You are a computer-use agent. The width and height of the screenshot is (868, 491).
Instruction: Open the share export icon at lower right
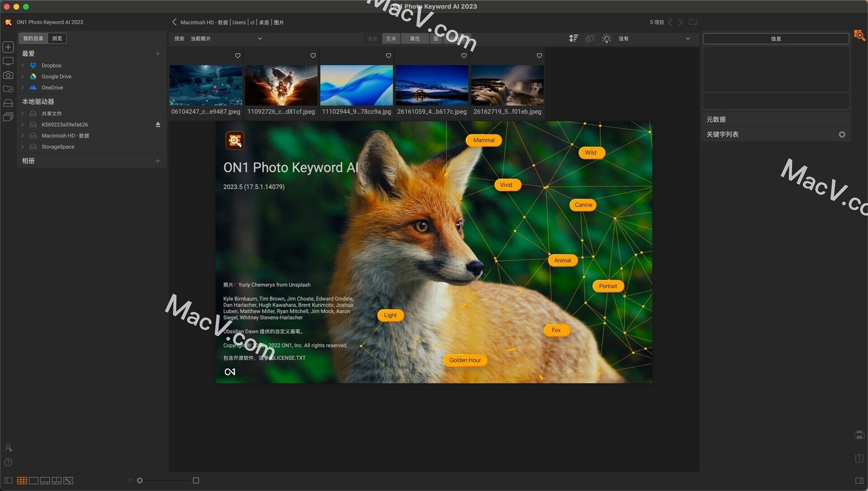click(859, 458)
